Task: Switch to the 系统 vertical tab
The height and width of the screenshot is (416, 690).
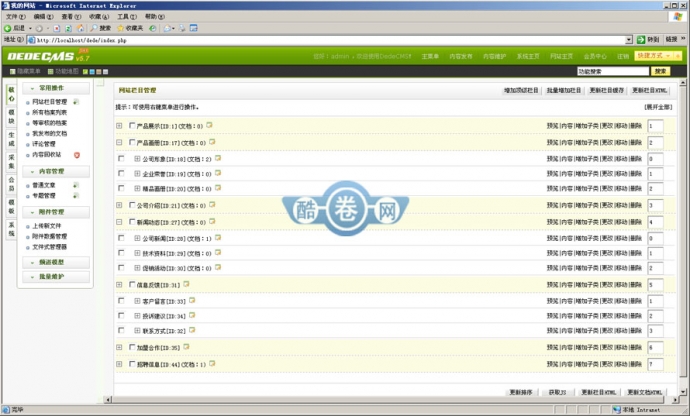Action: pos(11,229)
